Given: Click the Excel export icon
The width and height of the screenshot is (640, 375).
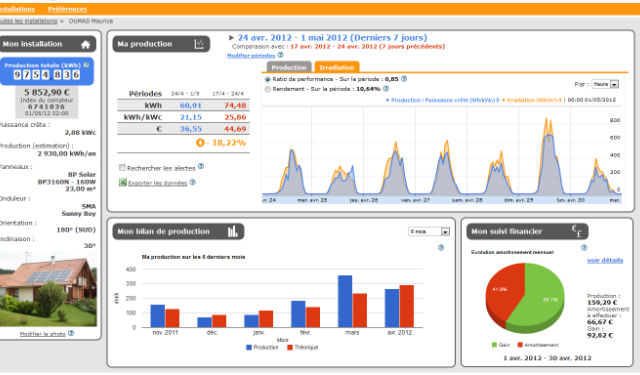Looking at the screenshot, I should [122, 182].
